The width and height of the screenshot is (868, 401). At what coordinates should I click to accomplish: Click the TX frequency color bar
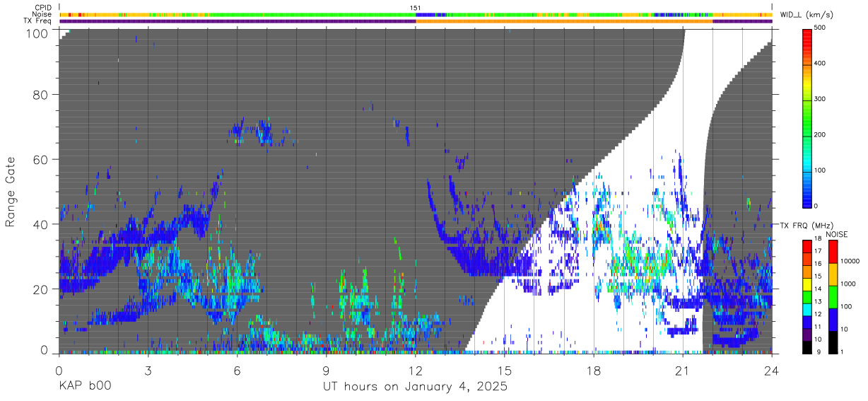pyautogui.click(x=808, y=296)
